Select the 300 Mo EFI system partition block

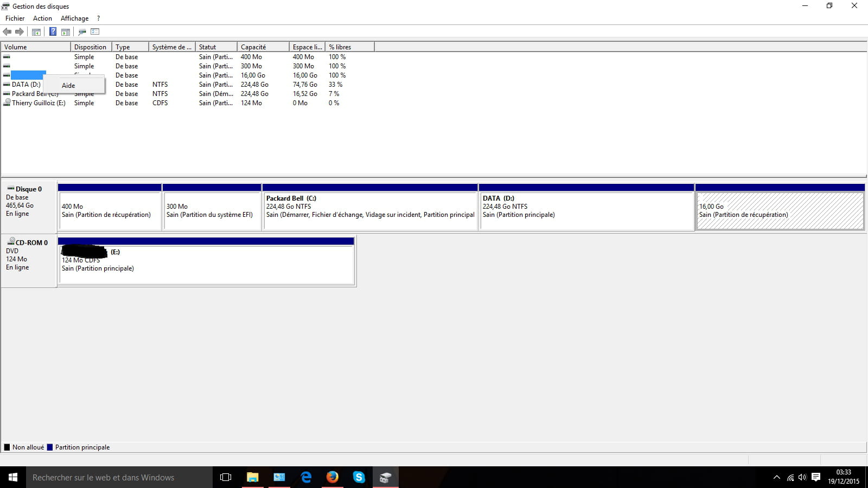[x=212, y=207]
